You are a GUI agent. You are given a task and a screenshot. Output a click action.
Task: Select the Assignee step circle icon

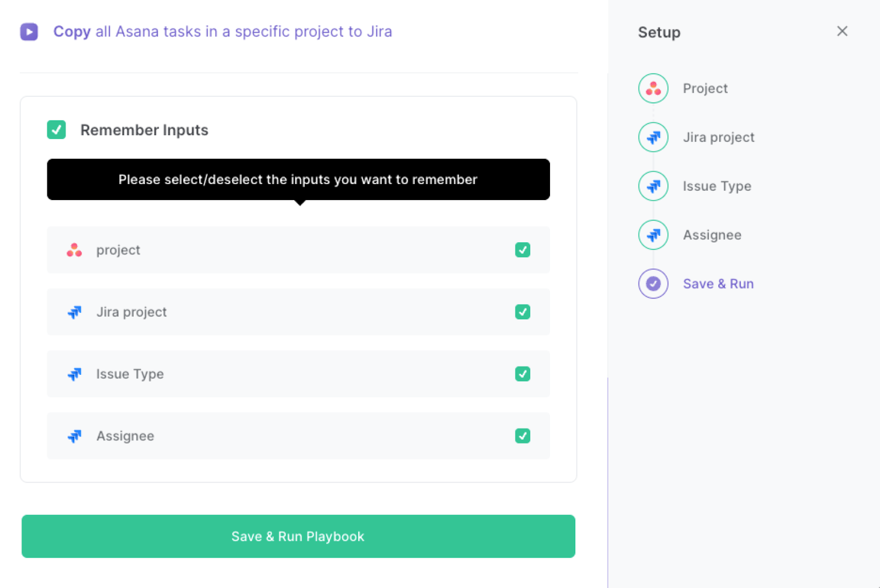click(x=653, y=235)
